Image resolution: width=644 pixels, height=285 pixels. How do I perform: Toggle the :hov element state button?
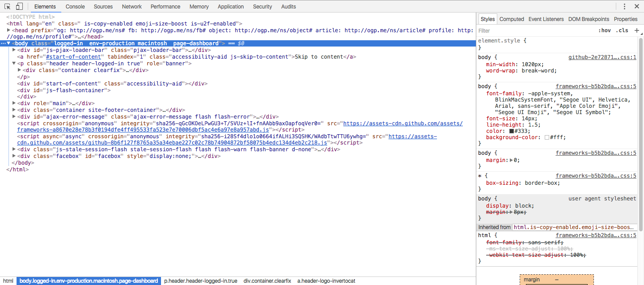(605, 30)
